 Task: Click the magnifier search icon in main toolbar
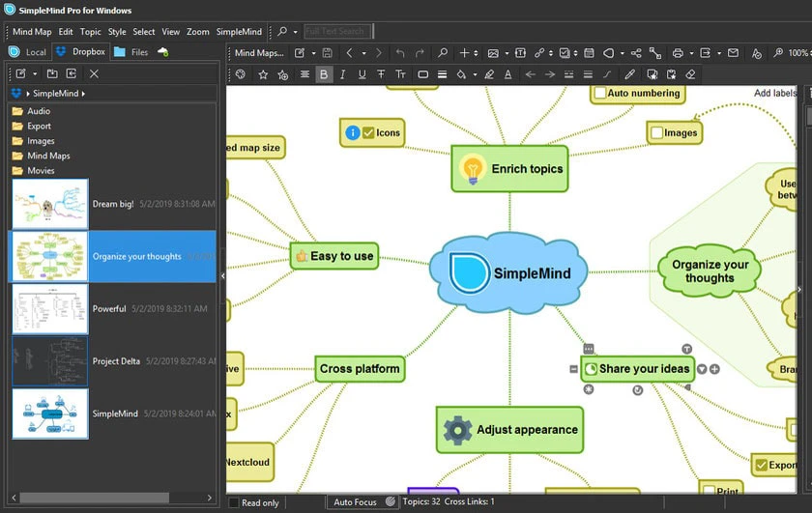pos(443,53)
